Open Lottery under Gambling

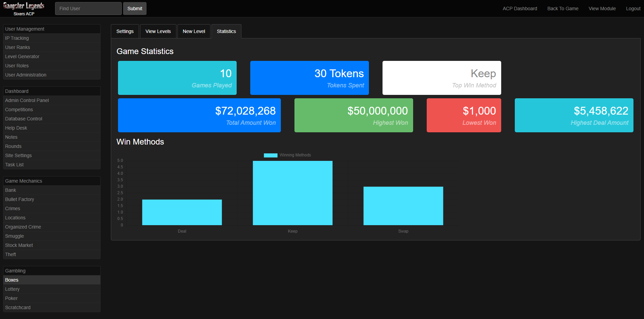click(12, 289)
